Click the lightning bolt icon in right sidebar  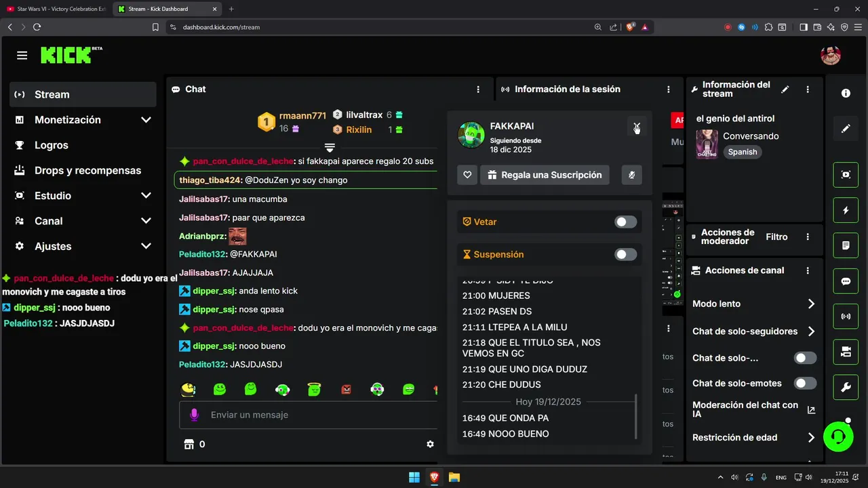pos(846,210)
